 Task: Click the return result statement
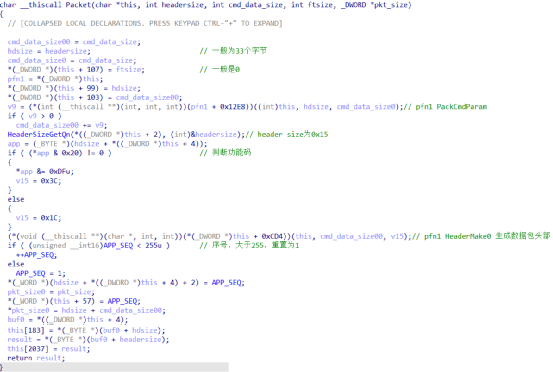pos(36,358)
